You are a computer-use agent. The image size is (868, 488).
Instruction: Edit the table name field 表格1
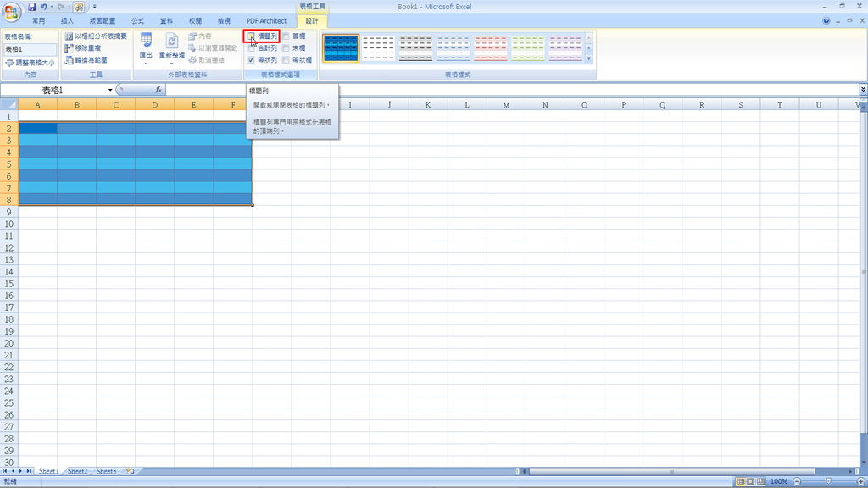[x=30, y=48]
